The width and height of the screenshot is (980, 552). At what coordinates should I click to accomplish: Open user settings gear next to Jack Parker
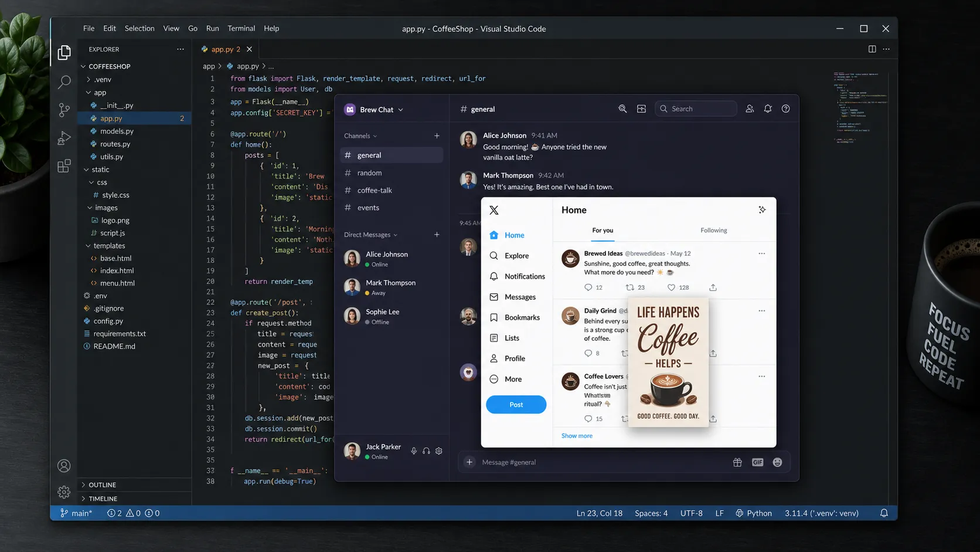pos(439,451)
